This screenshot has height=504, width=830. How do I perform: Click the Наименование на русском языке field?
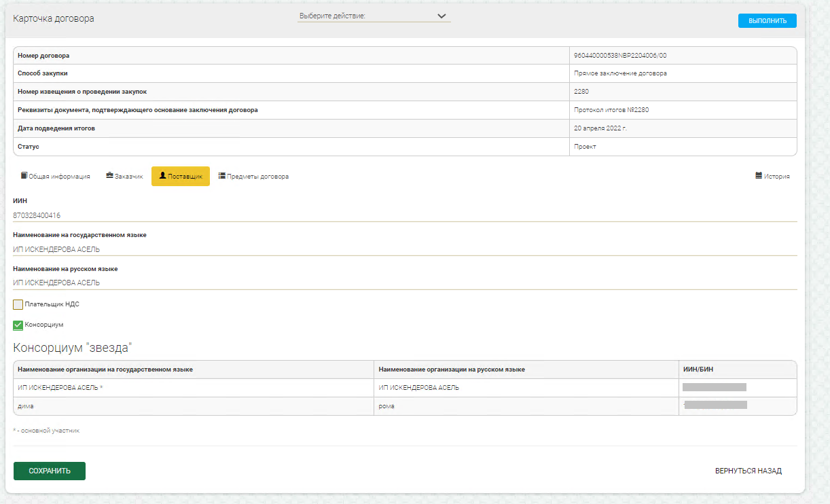404,283
